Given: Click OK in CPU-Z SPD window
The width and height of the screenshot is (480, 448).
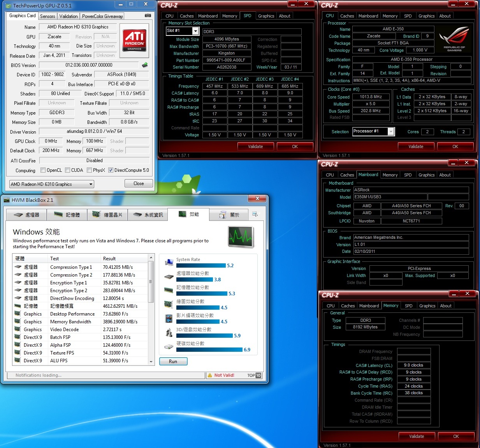Looking at the screenshot, I should [x=295, y=146].
